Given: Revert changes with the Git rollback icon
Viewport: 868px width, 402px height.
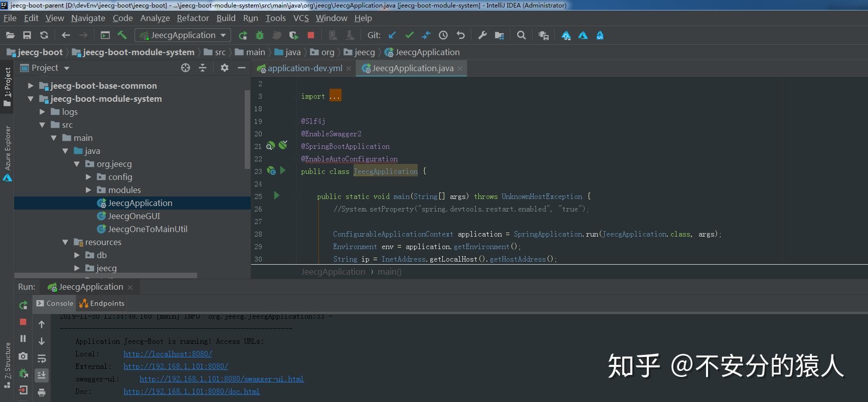Looking at the screenshot, I should point(460,35).
